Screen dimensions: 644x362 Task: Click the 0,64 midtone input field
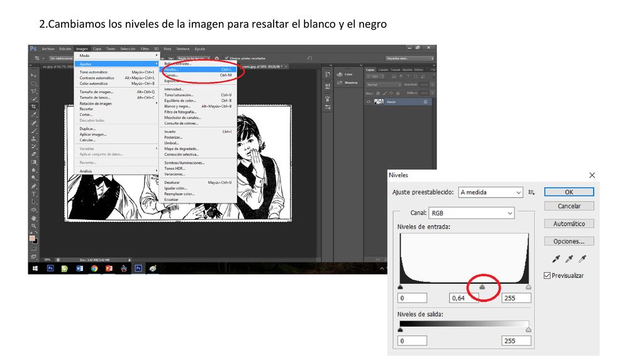pyautogui.click(x=464, y=298)
